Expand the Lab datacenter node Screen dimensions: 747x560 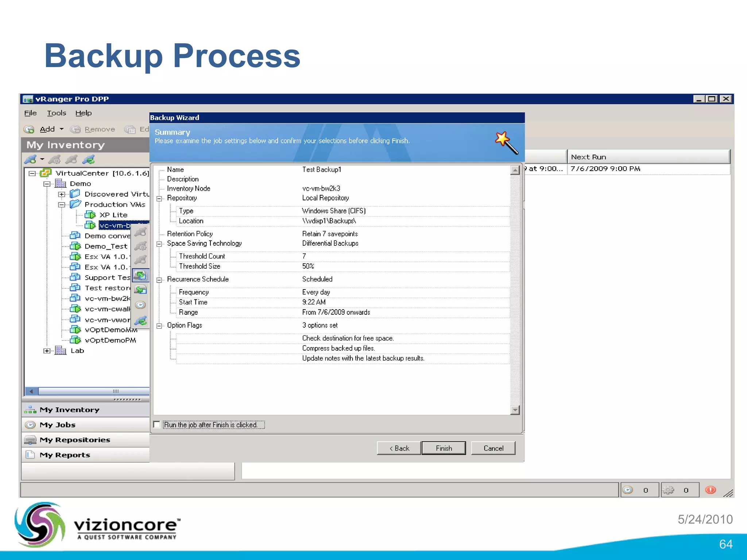coord(47,351)
